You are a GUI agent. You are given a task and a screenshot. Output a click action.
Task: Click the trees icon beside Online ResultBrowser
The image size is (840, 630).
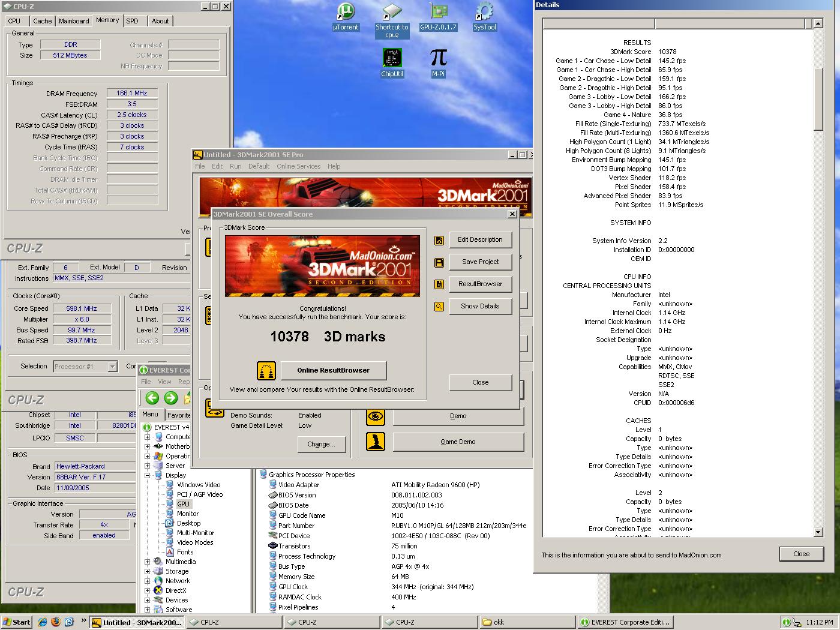[266, 371]
